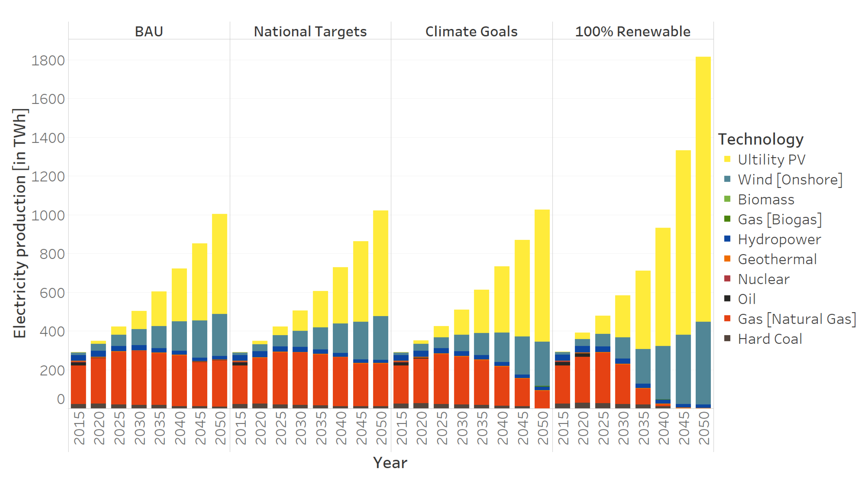This screenshot has height=480, width=868.
Task: Click the Technology legend title
Action: pyautogui.click(x=760, y=139)
